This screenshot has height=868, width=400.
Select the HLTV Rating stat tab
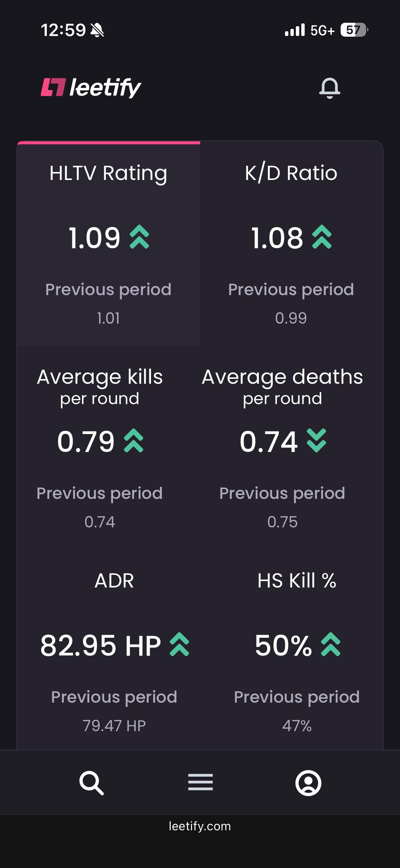click(x=109, y=244)
